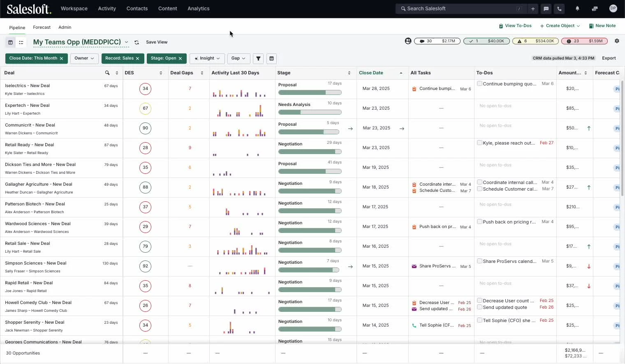Refresh the pipeline view
Viewport: 625px width, 364px height.
tap(137, 42)
